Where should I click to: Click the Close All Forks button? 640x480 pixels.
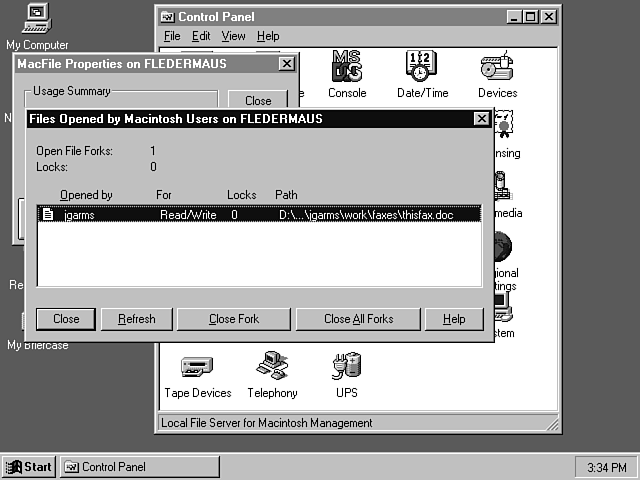pyautogui.click(x=358, y=319)
